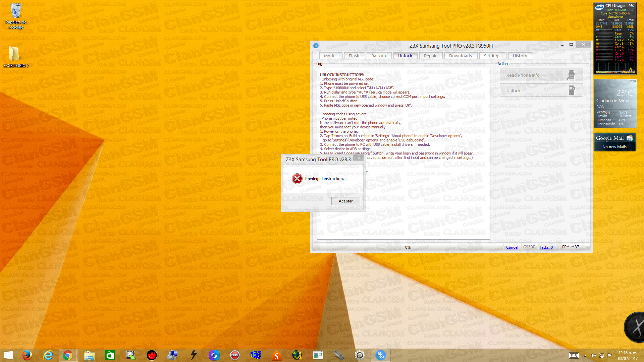
Task: Click the Read Phone Info button
Action: click(541, 75)
